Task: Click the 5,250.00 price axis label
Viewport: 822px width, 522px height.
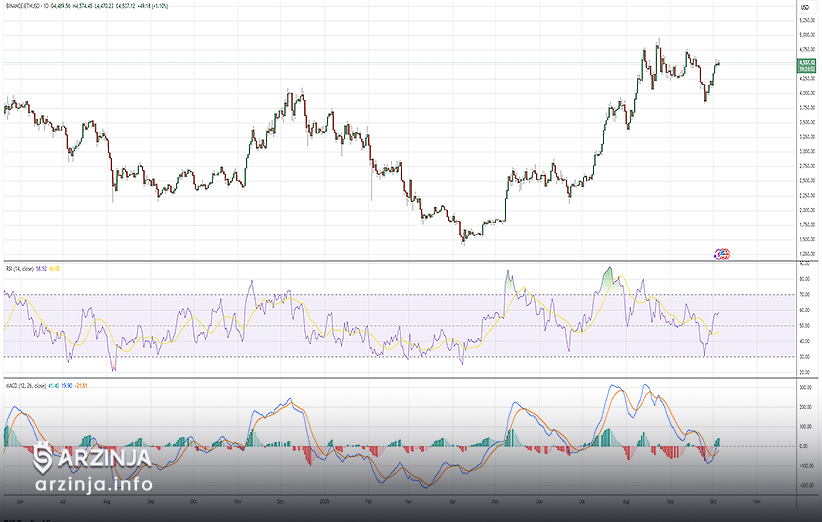Action: 805,19
